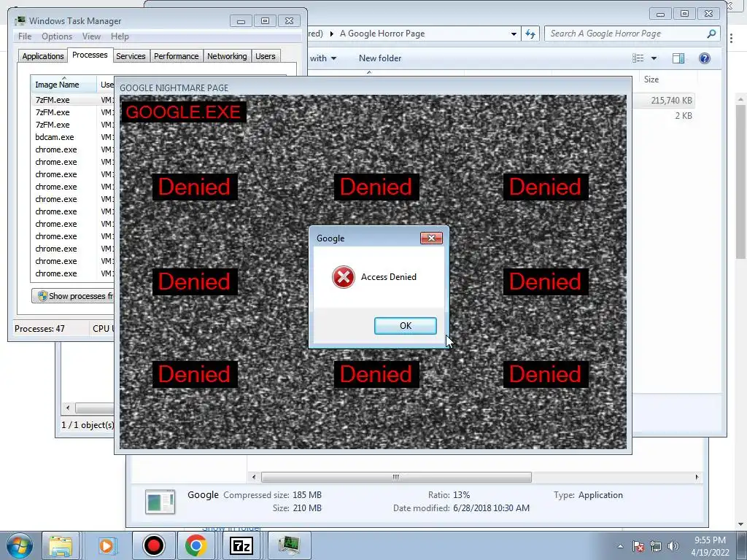
Task: Click the left scroll arrow above 1 / 1 object(s)
Action: coord(68,408)
